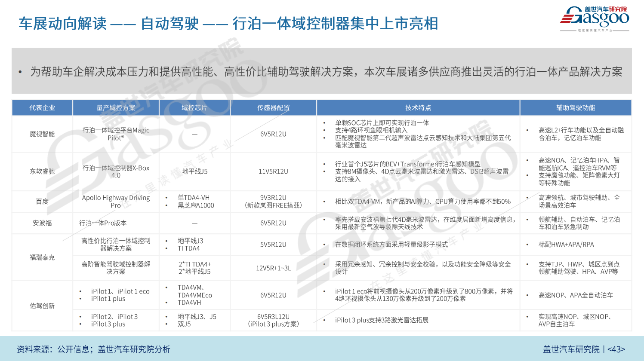The width and height of the screenshot is (644, 361).
Task: Click the 3路激光雷达拓展 feature text
Action: pyautogui.click(x=382, y=320)
